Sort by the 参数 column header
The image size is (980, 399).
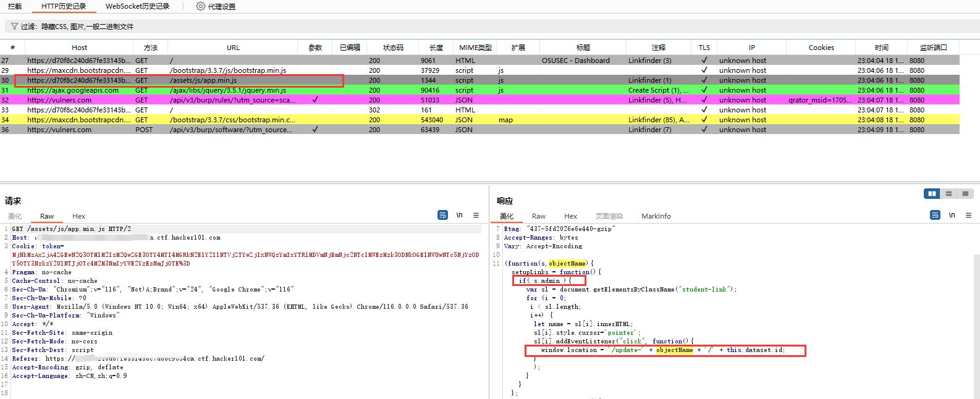tap(315, 48)
